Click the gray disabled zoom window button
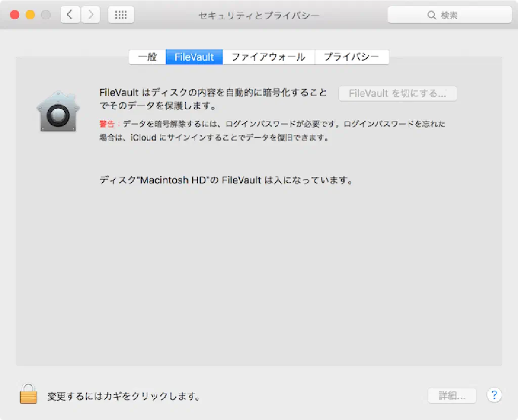Viewport: 518px width, 420px height. [x=46, y=15]
